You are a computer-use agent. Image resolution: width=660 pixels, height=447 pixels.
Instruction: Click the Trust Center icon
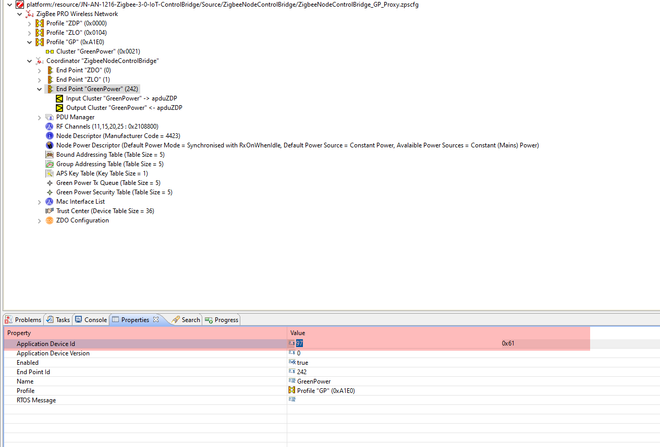click(50, 211)
